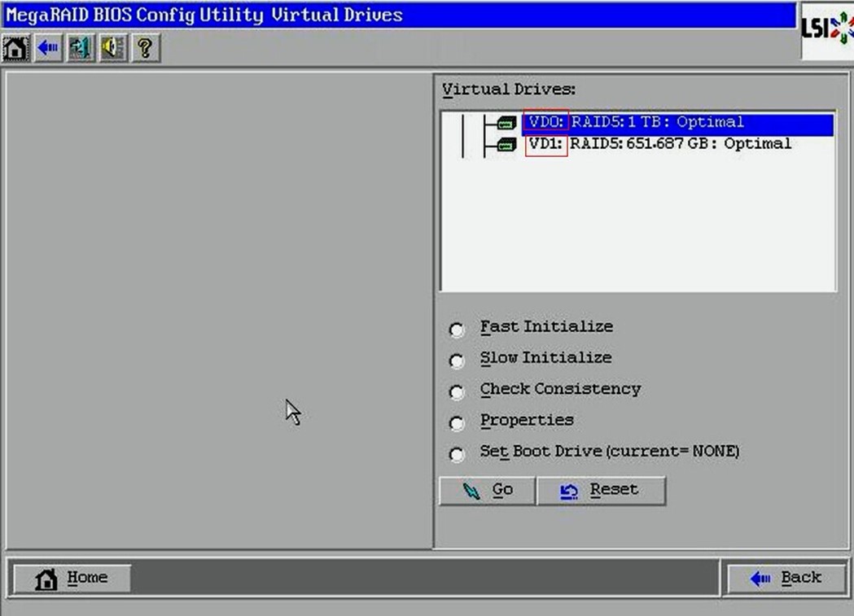Enable the Set Boot Drive option

[457, 454]
